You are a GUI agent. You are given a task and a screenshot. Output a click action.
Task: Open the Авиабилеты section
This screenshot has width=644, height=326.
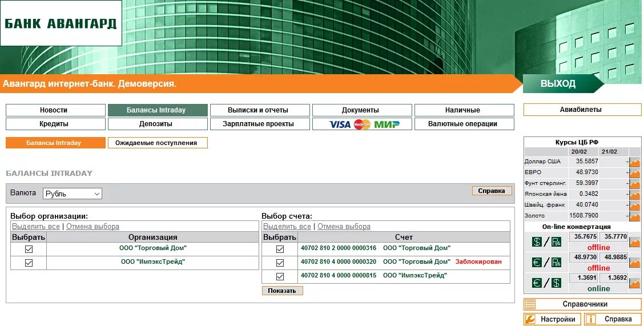[582, 110]
